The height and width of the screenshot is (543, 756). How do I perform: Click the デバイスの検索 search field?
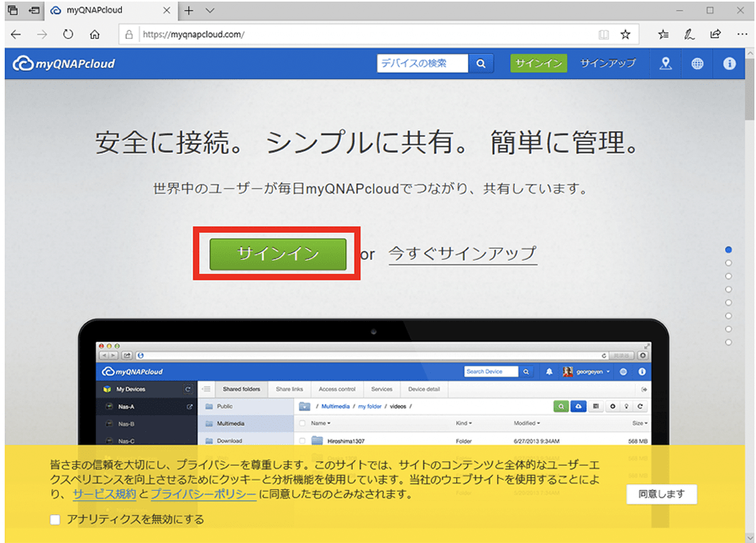(x=423, y=63)
